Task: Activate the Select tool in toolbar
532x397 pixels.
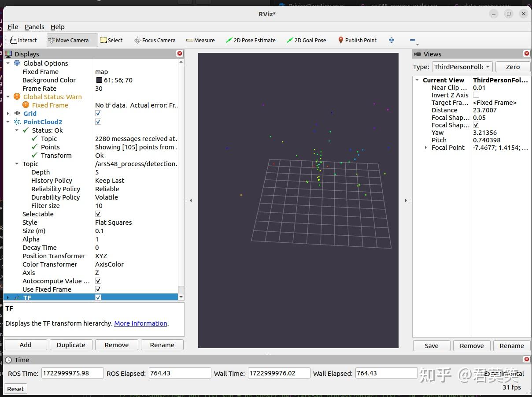Action: pyautogui.click(x=111, y=40)
